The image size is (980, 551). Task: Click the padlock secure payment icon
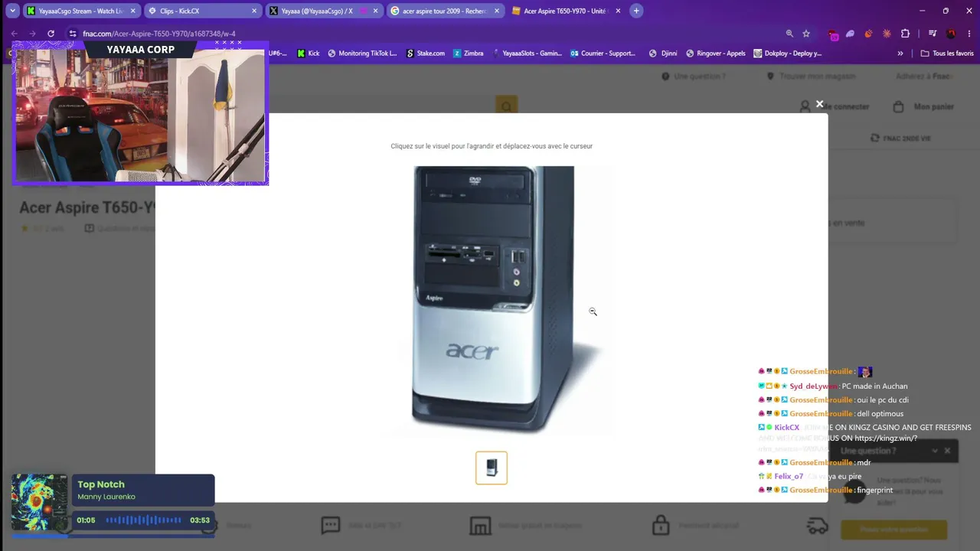[x=660, y=525]
